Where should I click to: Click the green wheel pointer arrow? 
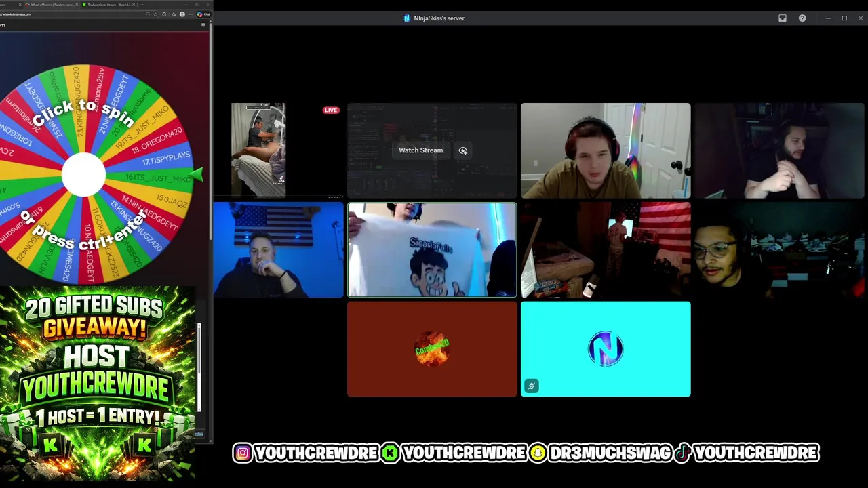(x=197, y=176)
